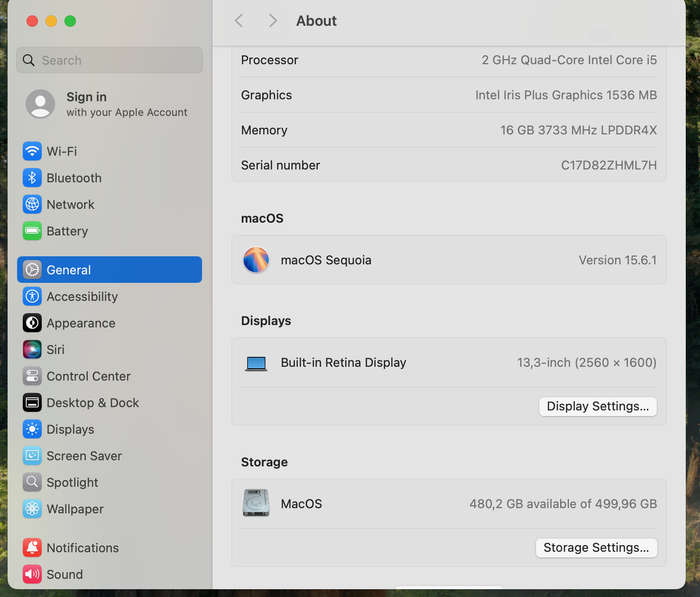Open the Accessibility icon
Image resolution: width=700 pixels, height=597 pixels.
tap(32, 296)
